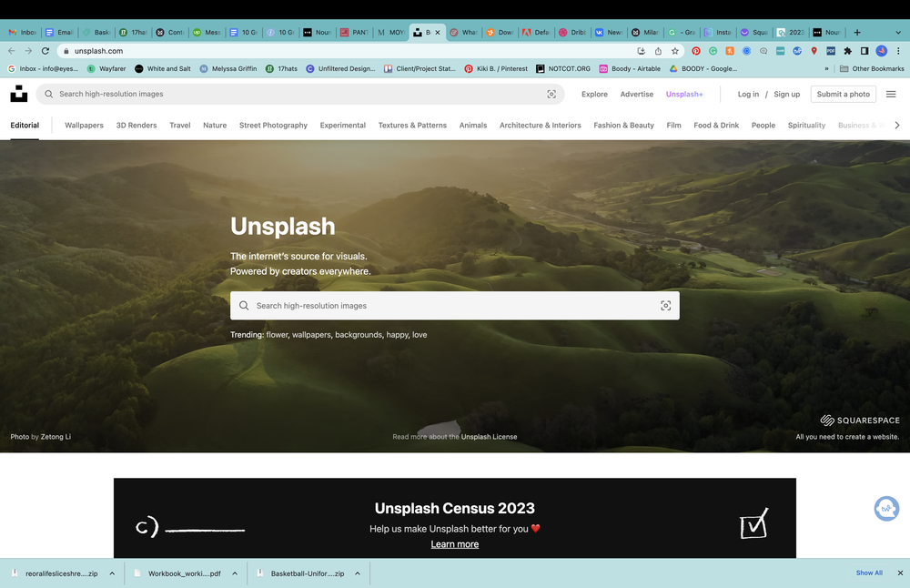Click the browser back arrow
Image resolution: width=910 pixels, height=588 pixels.
click(12, 51)
